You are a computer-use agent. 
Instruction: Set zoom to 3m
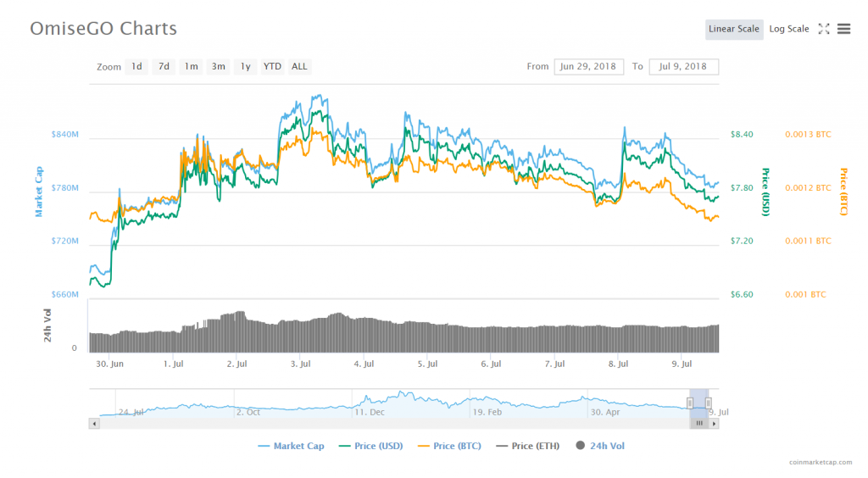[218, 67]
